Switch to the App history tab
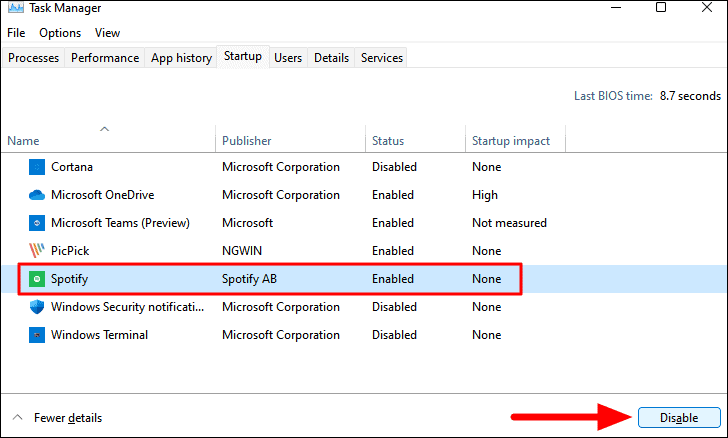 (x=181, y=58)
